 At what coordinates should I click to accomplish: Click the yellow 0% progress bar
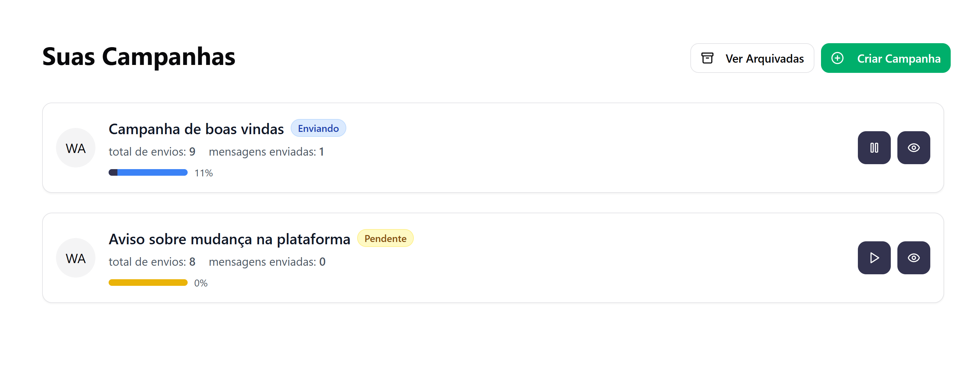coord(148,283)
